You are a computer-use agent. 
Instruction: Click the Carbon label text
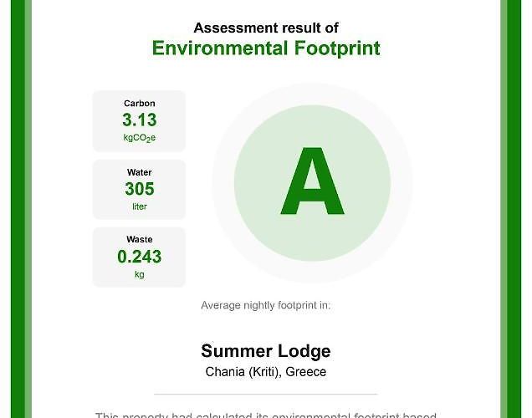click(x=140, y=104)
